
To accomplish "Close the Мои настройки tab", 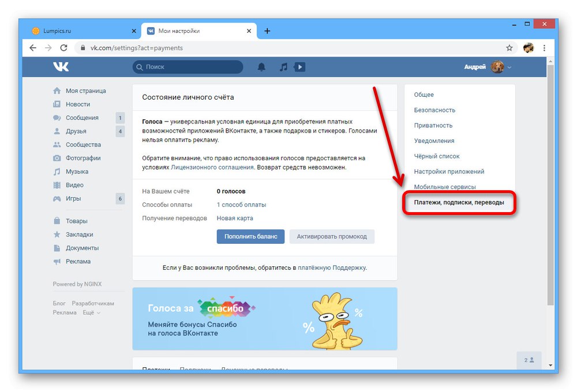I will pyautogui.click(x=249, y=31).
